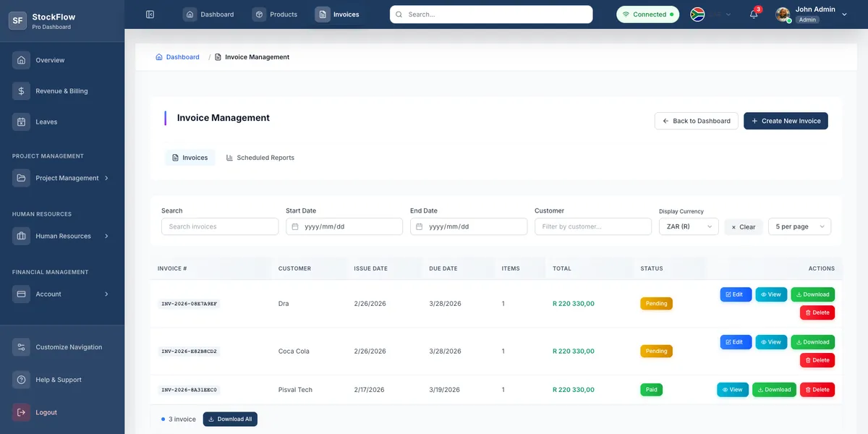Click the Create New Invoice button
The image size is (868, 434).
[x=786, y=120]
